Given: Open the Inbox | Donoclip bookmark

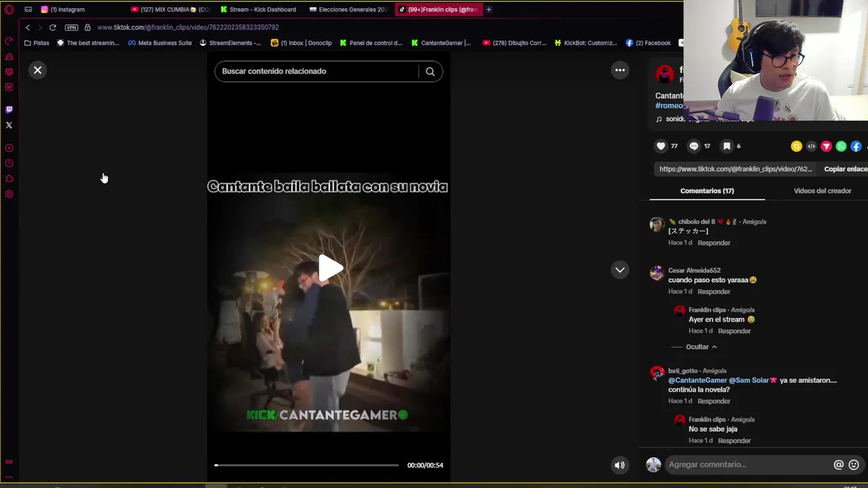Looking at the screenshot, I should pyautogui.click(x=301, y=43).
